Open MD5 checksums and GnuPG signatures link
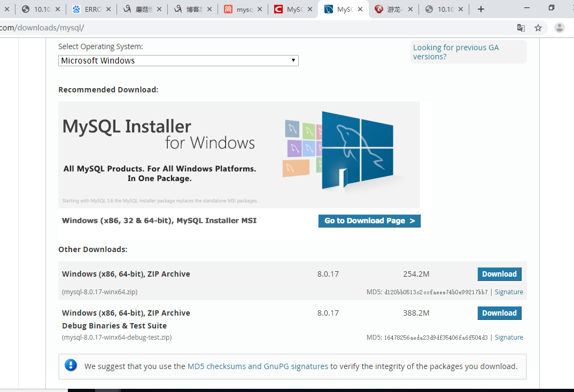574x392 pixels. click(x=258, y=366)
